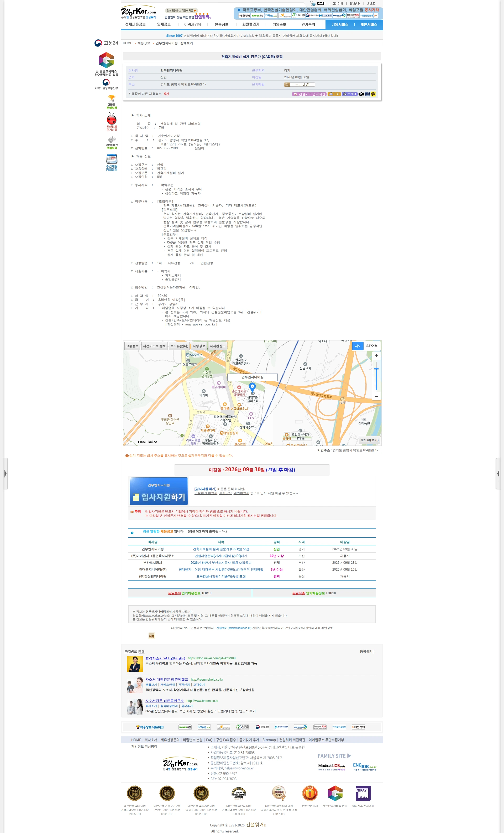The height and width of the screenshot is (833, 504).
Task: Click the 건설업체 인기순위 ladybug icon
Action: [112, 122]
